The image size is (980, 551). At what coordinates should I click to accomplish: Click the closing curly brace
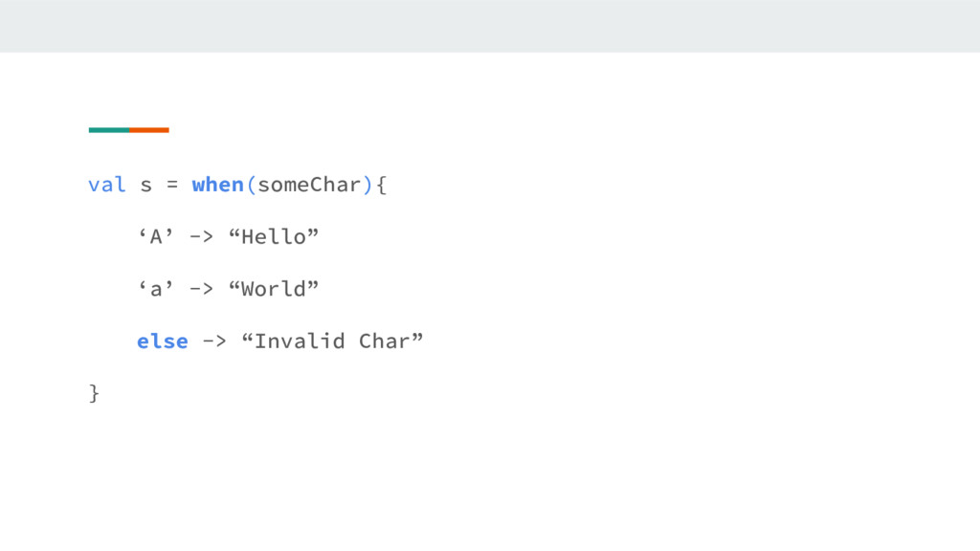click(x=94, y=393)
